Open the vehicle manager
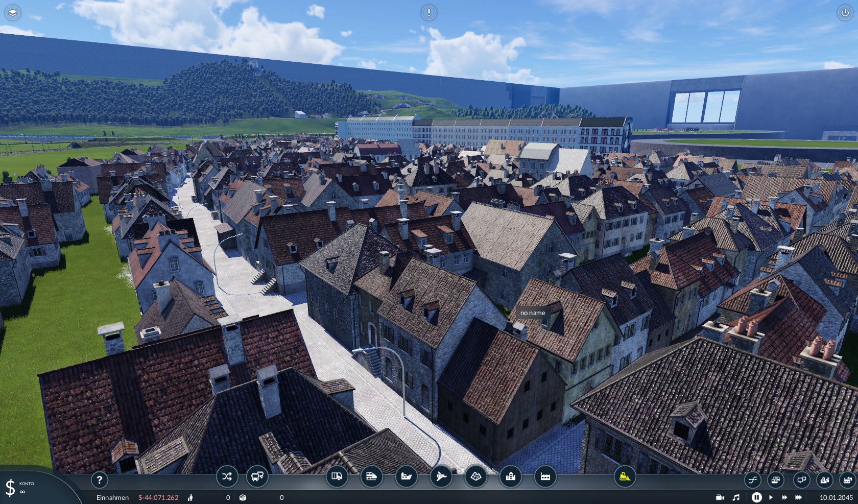 coord(776,479)
